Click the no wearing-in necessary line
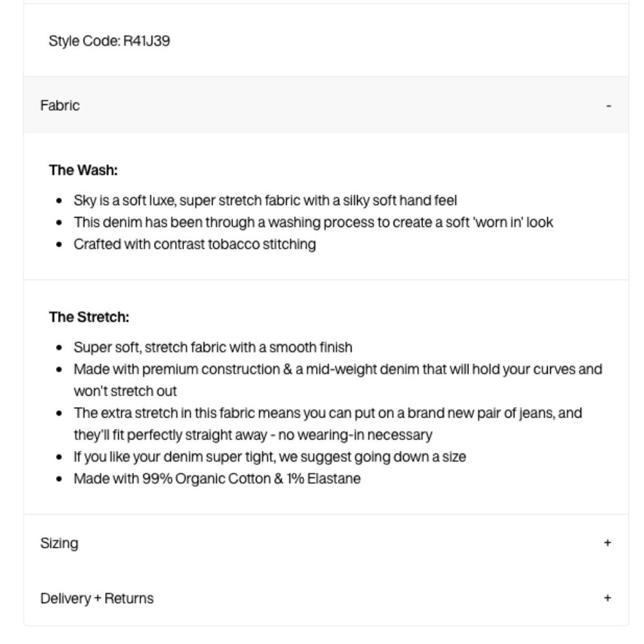The image size is (644, 644). [x=253, y=435]
